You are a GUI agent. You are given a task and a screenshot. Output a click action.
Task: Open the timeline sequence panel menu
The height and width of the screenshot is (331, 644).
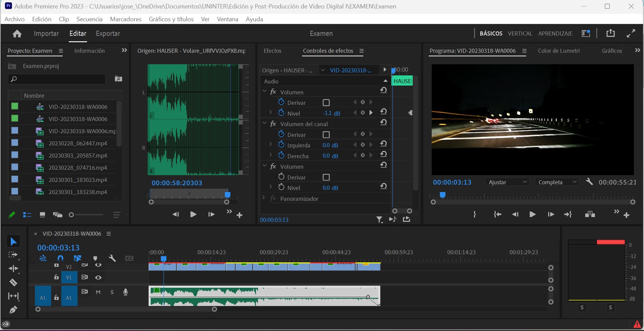coord(109,234)
